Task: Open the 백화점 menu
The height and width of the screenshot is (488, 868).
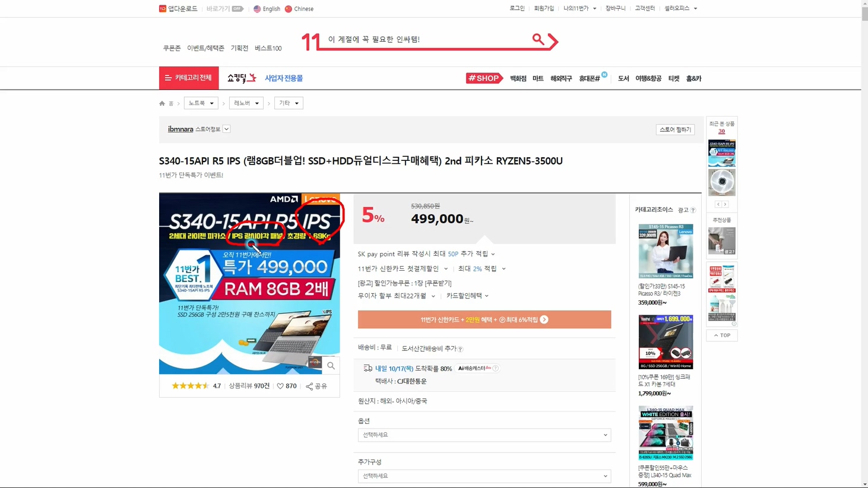Action: (518, 78)
